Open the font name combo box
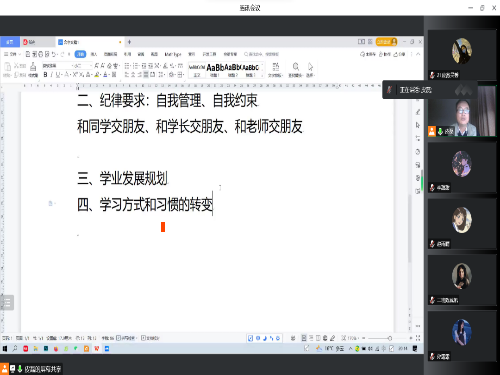 point(56,66)
